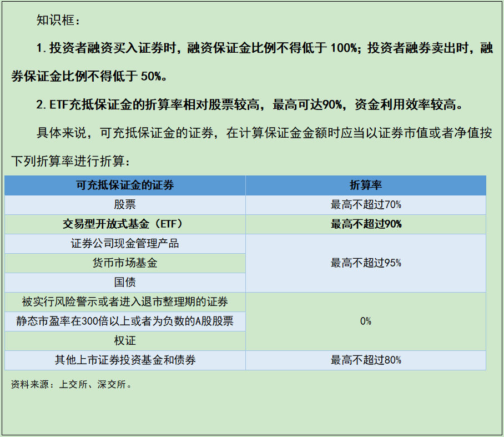Click the 最高不超过80% cell
This screenshot has width=504, height=437.
click(366, 360)
